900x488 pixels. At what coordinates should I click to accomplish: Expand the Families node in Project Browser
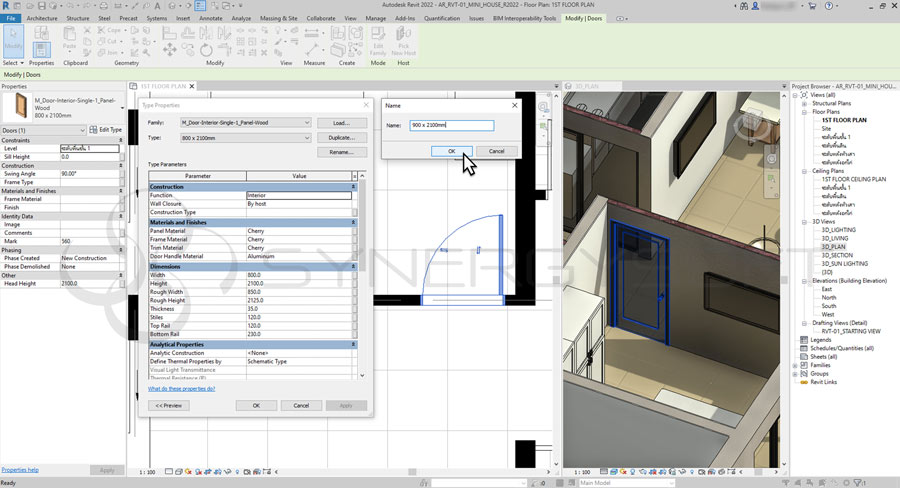(796, 365)
